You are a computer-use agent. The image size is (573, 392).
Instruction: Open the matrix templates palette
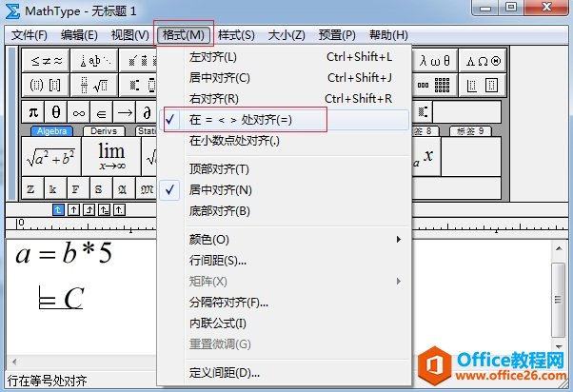coord(434,85)
